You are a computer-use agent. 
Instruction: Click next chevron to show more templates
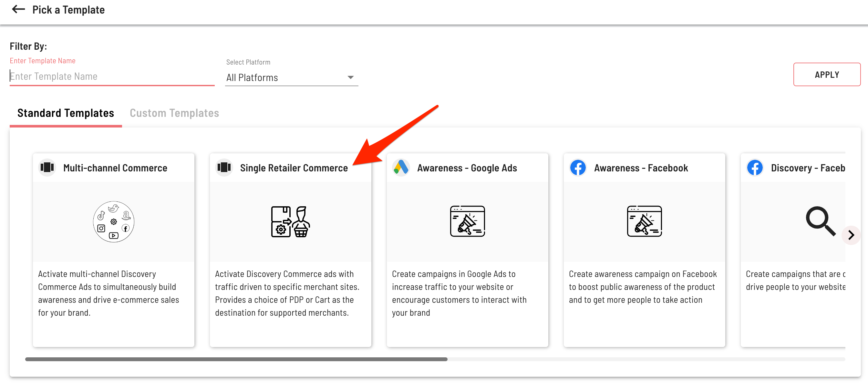851,235
